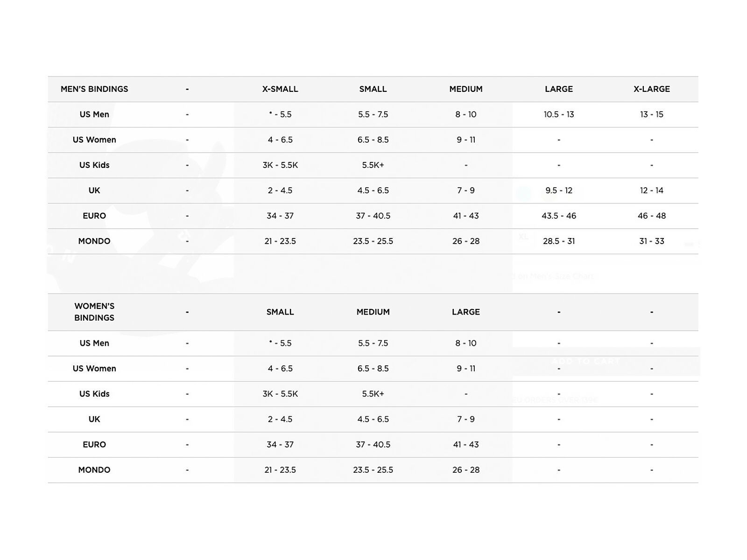
Task: Select the 46 - 48 EURO cell
Action: [651, 216]
